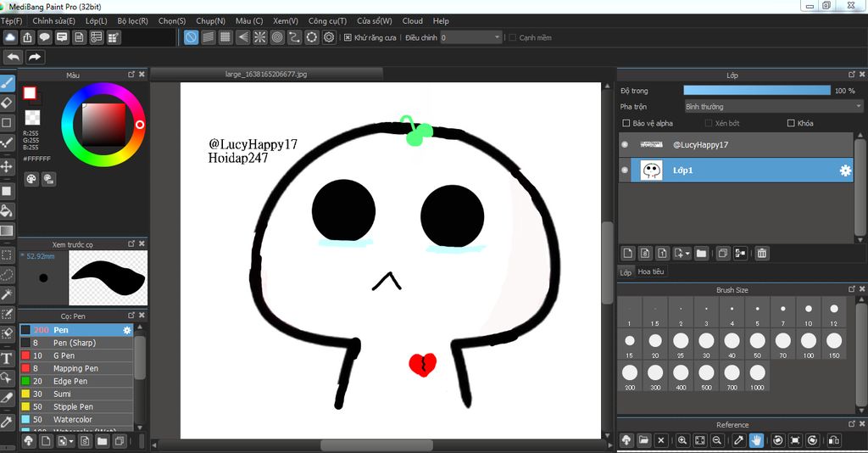The width and height of the screenshot is (868, 453).
Task: Enable the crisscross grid snap guide
Action: click(225, 37)
